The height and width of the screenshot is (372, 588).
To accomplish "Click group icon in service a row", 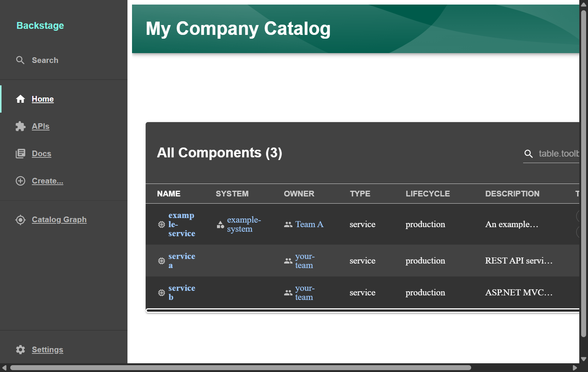I will click(288, 261).
